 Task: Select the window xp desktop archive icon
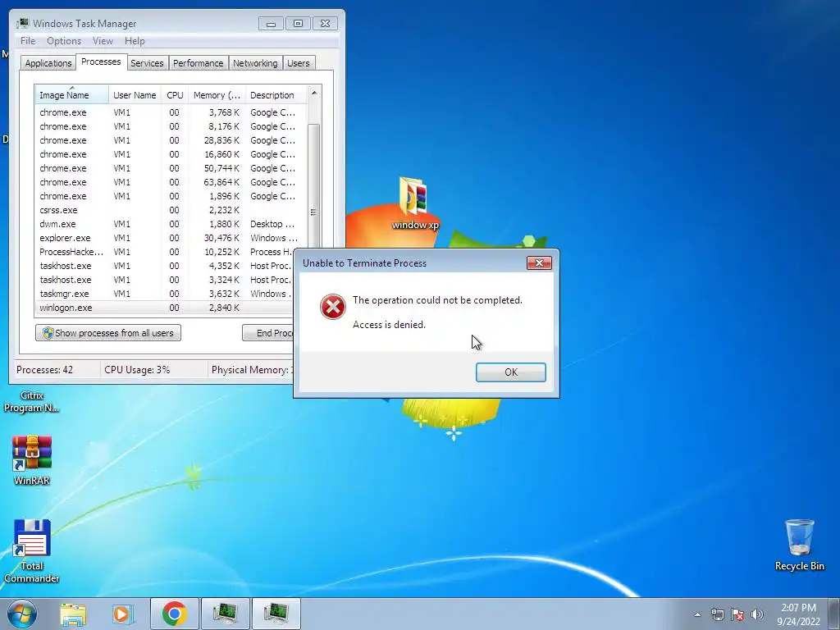(x=414, y=204)
